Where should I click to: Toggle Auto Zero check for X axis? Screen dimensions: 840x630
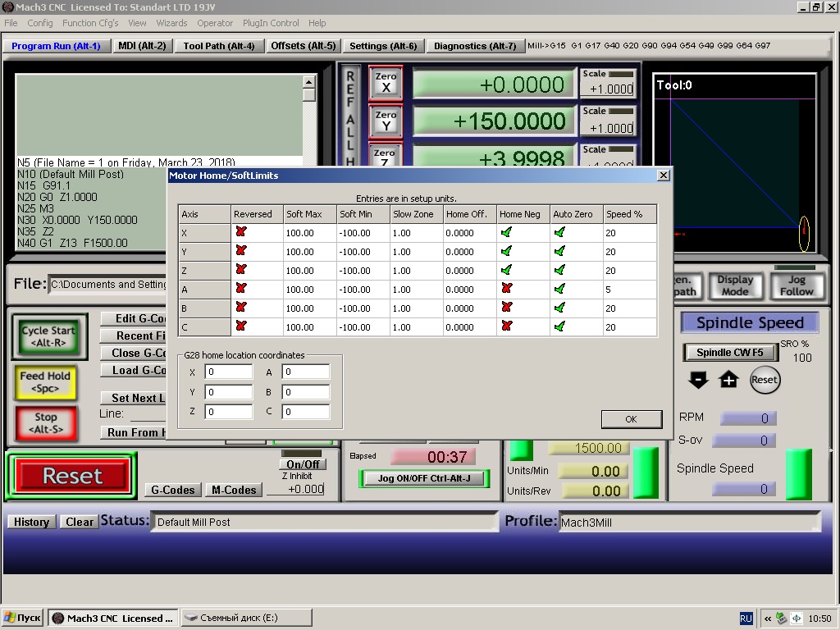[559, 232]
